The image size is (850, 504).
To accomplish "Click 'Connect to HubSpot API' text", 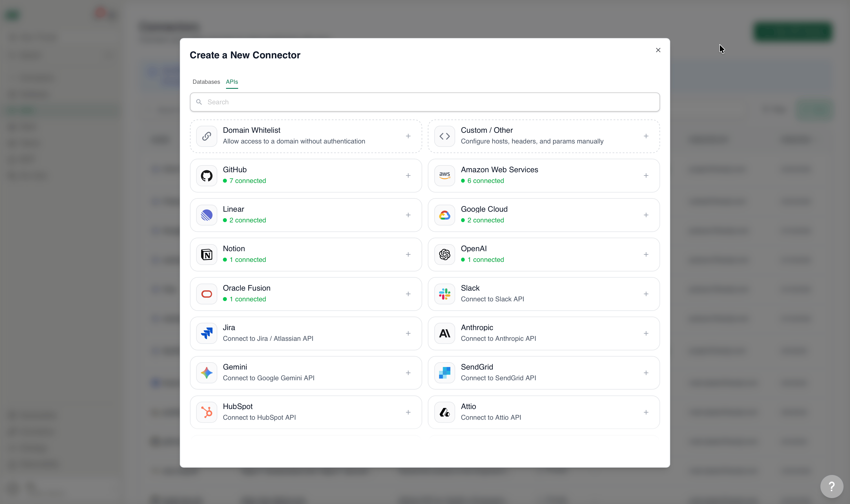I will click(259, 417).
